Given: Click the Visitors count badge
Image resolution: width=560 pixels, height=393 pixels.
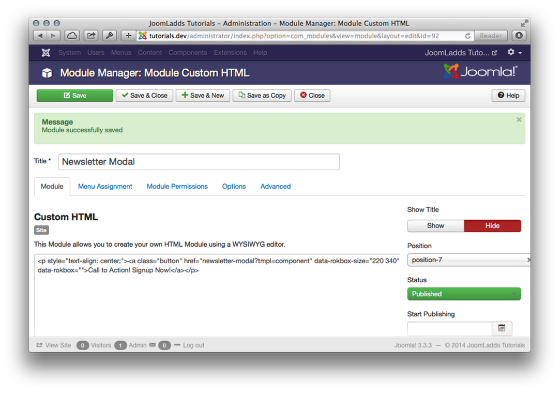Looking at the screenshot, I should [82, 345].
